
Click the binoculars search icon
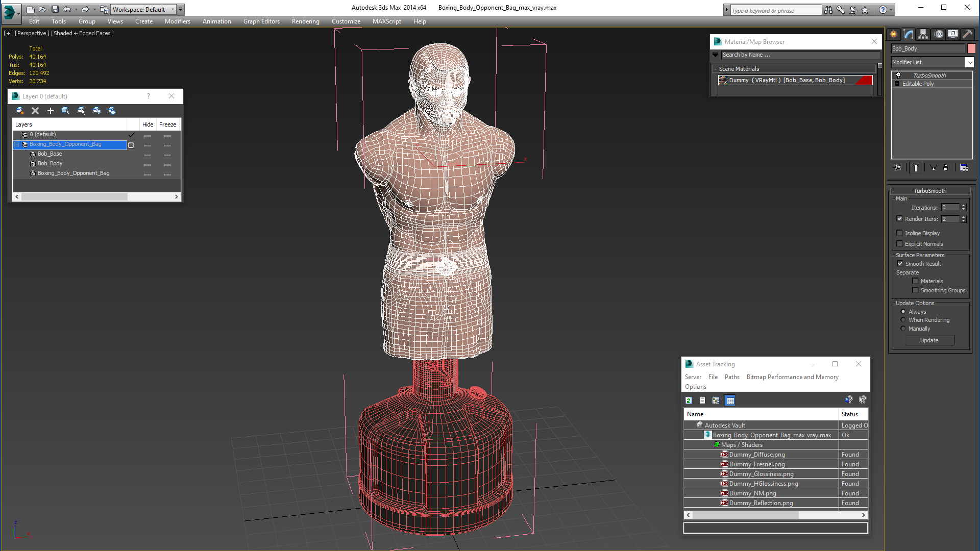(828, 10)
